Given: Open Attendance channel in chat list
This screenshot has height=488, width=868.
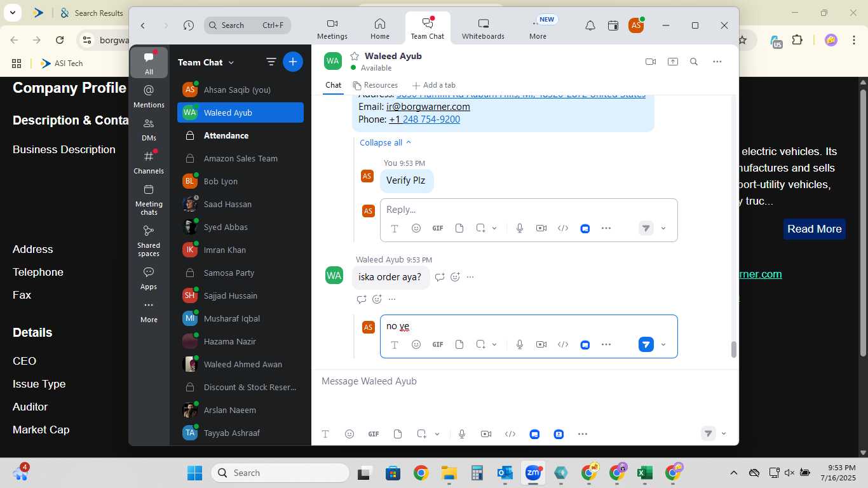Looking at the screenshot, I should (240, 135).
